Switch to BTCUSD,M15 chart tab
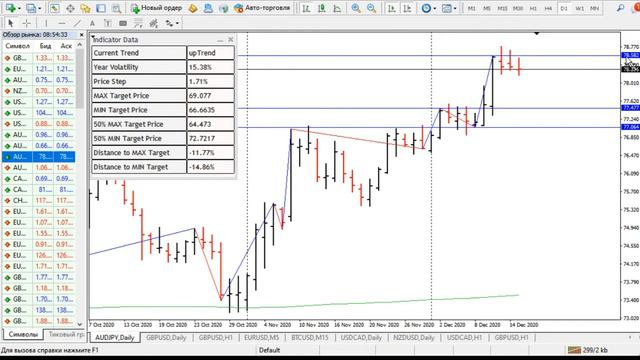The image size is (640, 360). point(310,338)
